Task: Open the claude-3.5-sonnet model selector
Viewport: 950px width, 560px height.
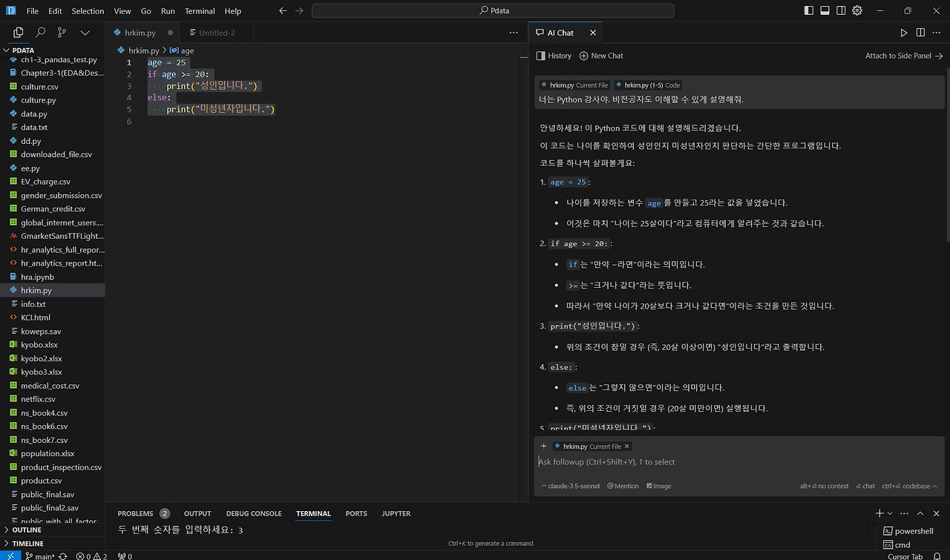Action: 570,487
